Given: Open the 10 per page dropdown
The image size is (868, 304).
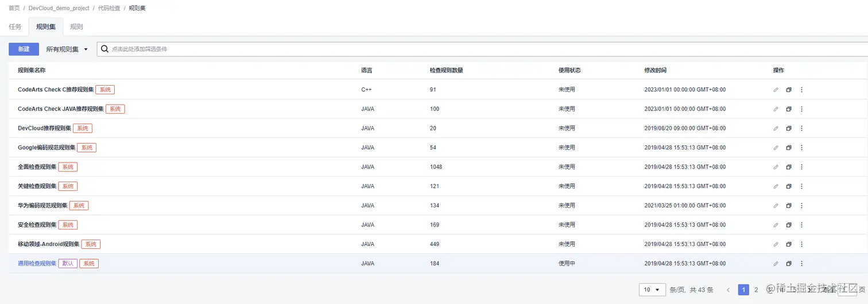Looking at the screenshot, I should [x=652, y=290].
